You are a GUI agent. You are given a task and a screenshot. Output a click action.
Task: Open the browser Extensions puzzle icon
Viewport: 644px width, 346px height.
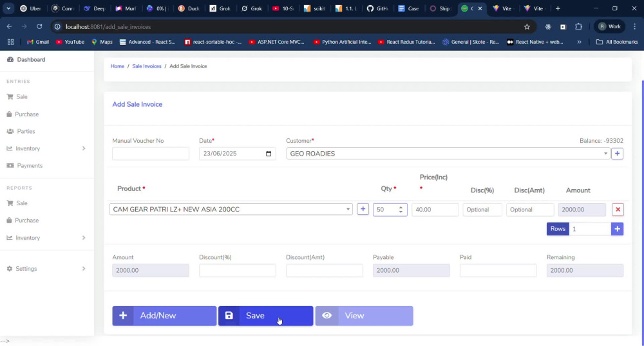(579, 26)
